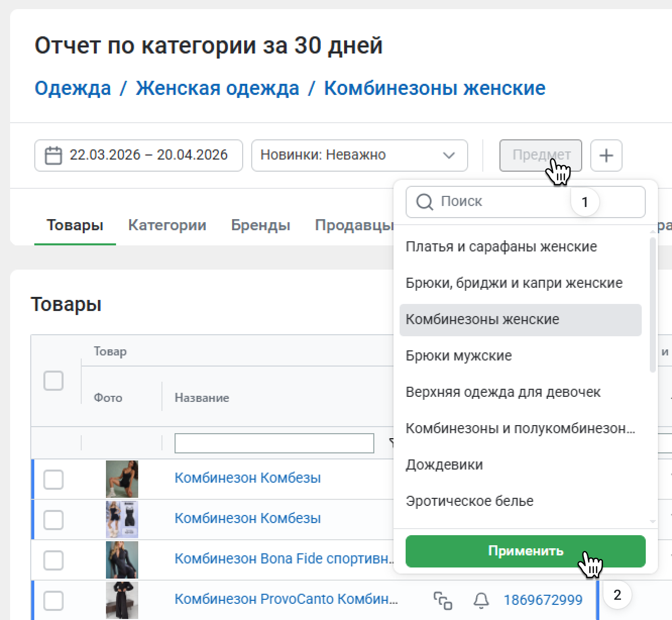Open first Комбинезон Комбезы product photo

click(x=122, y=479)
